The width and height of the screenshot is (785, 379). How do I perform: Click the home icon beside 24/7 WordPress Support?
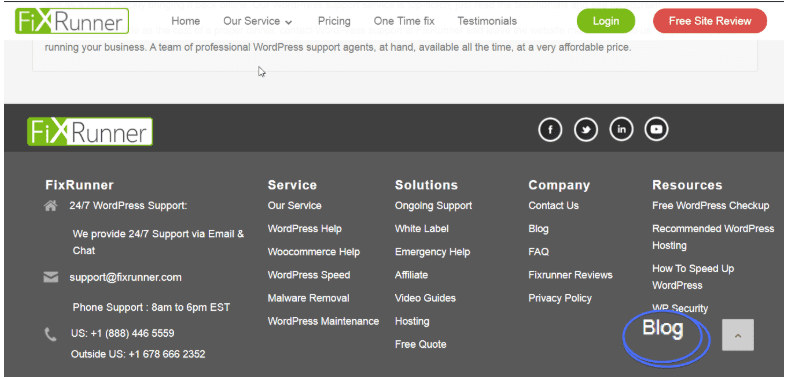tap(51, 206)
